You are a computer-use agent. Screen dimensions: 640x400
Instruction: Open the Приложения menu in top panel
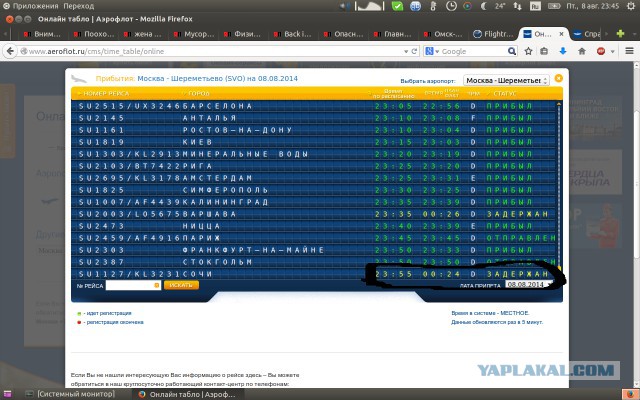coord(31,6)
